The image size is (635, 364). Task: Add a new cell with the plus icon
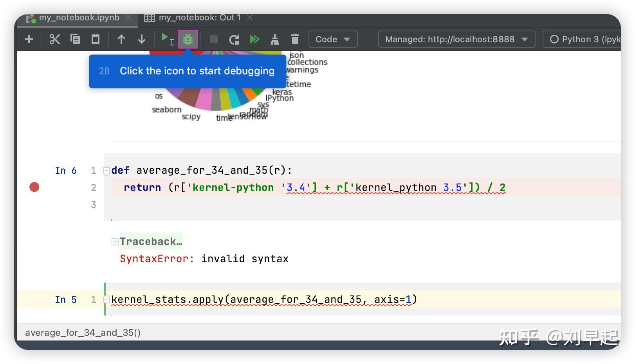point(28,39)
